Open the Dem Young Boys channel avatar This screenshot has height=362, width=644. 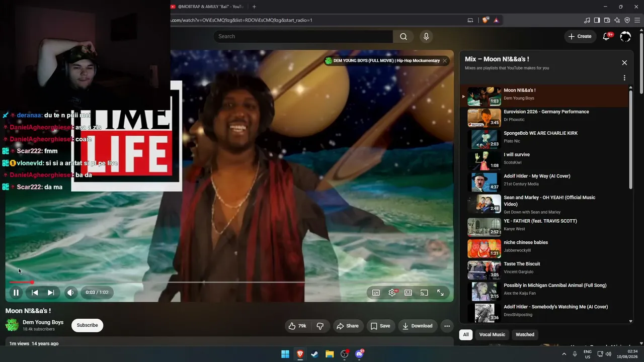[x=12, y=325]
